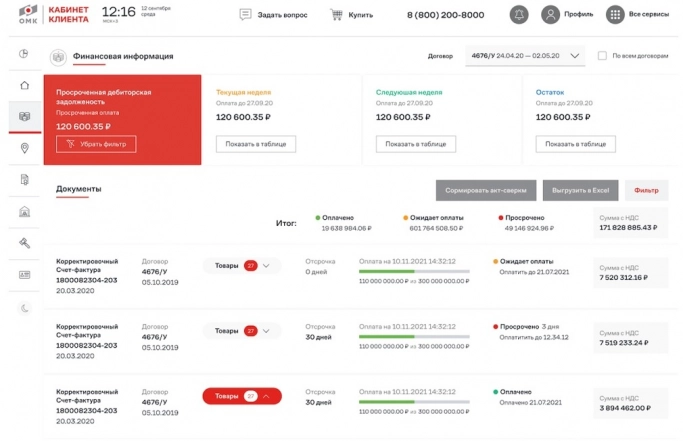683x441 pixels.
Task: Click payment progress bar in Просрочено row
Action: [414, 336]
